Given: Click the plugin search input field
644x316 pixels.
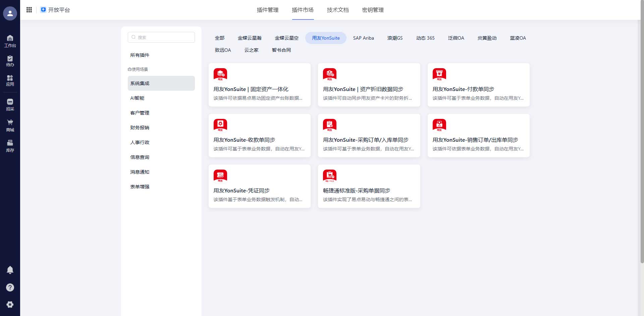Looking at the screenshot, I should [x=161, y=37].
